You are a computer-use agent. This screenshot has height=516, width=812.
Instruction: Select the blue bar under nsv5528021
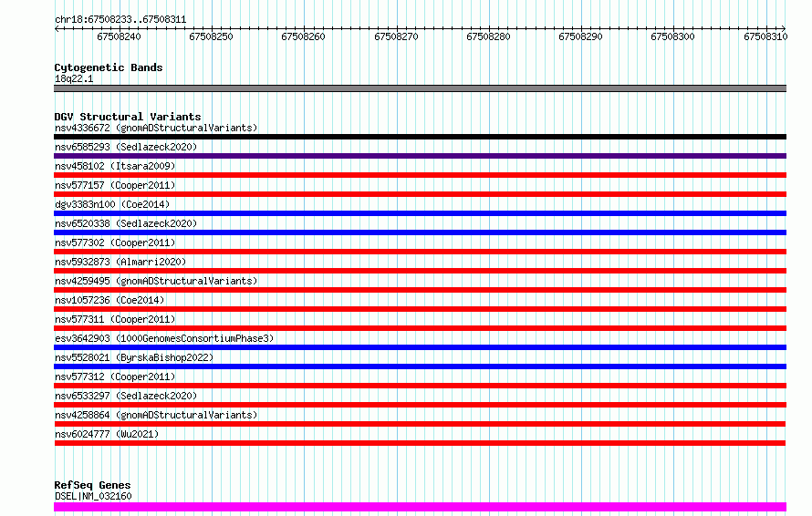(420, 366)
